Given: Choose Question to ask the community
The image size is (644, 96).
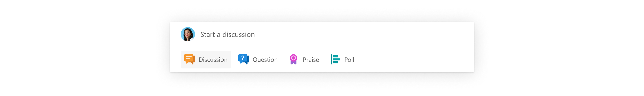Looking at the screenshot, I should coord(258,59).
